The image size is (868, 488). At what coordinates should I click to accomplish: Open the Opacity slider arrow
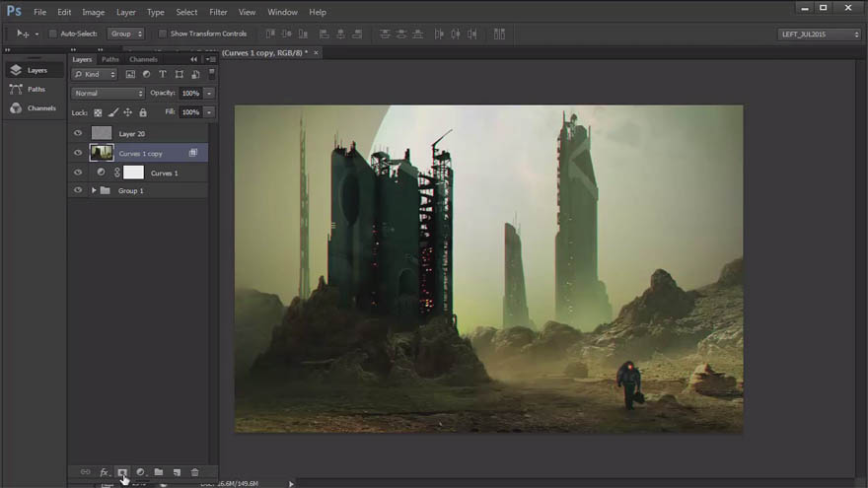[x=209, y=93]
